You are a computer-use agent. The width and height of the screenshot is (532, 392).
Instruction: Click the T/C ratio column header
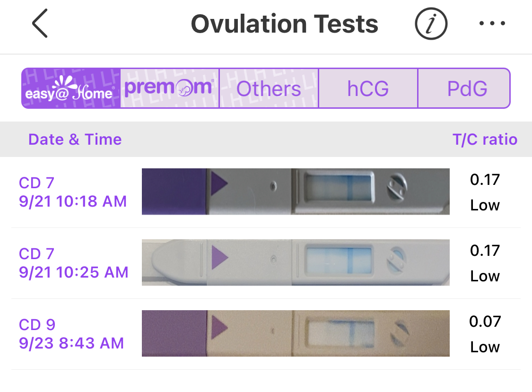point(485,139)
